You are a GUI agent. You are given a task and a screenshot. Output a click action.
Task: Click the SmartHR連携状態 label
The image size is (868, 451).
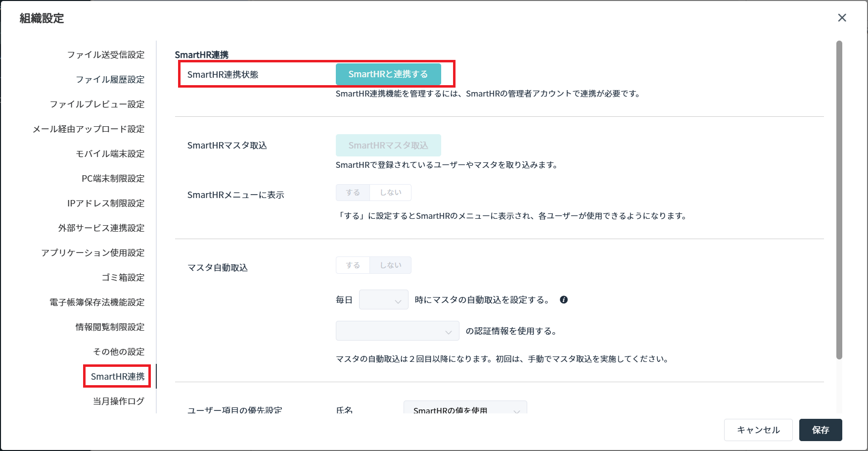coord(223,74)
